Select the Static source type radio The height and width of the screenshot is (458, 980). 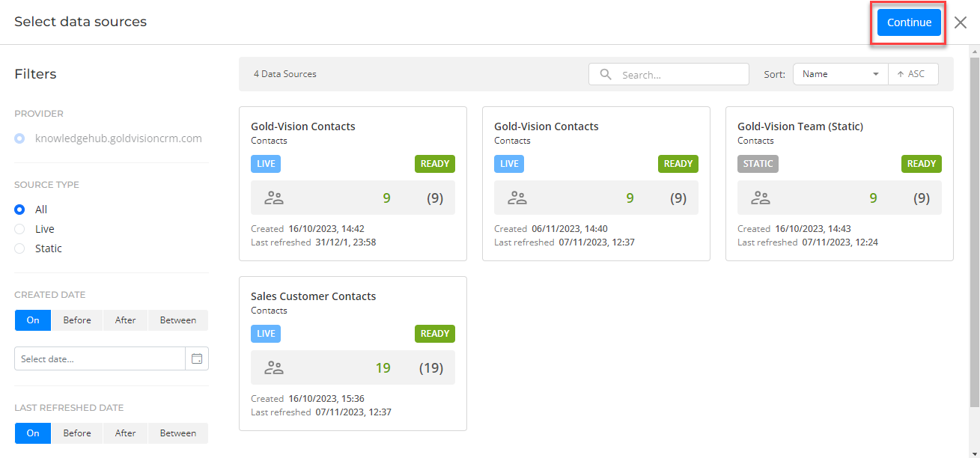tap(19, 248)
